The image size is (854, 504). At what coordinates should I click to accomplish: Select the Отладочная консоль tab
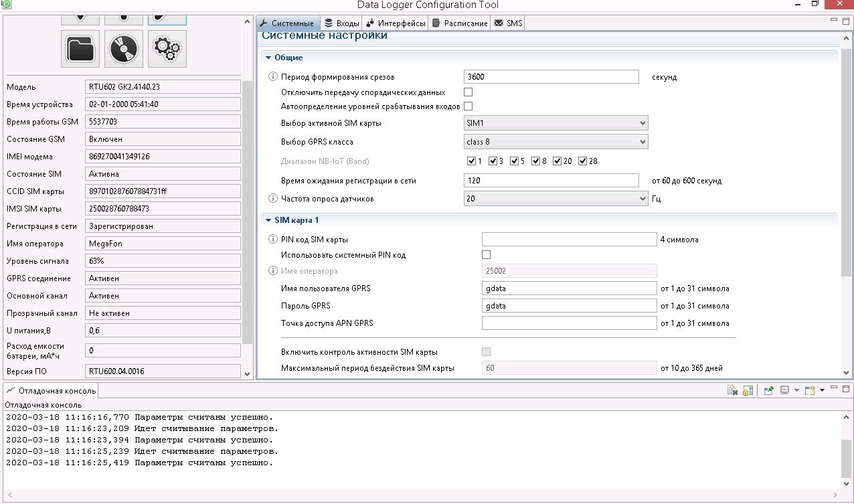[52, 390]
